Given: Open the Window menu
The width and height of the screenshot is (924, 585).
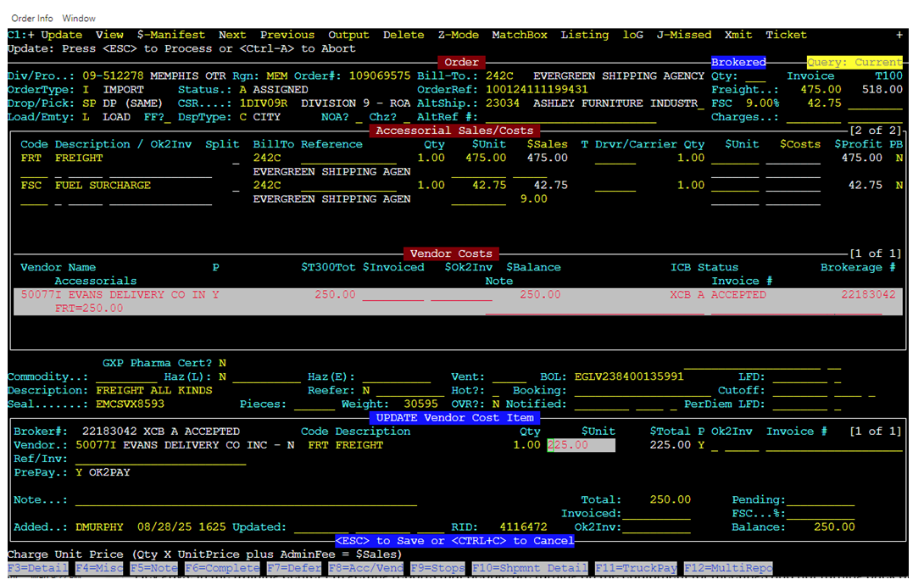Looking at the screenshot, I should [x=79, y=18].
